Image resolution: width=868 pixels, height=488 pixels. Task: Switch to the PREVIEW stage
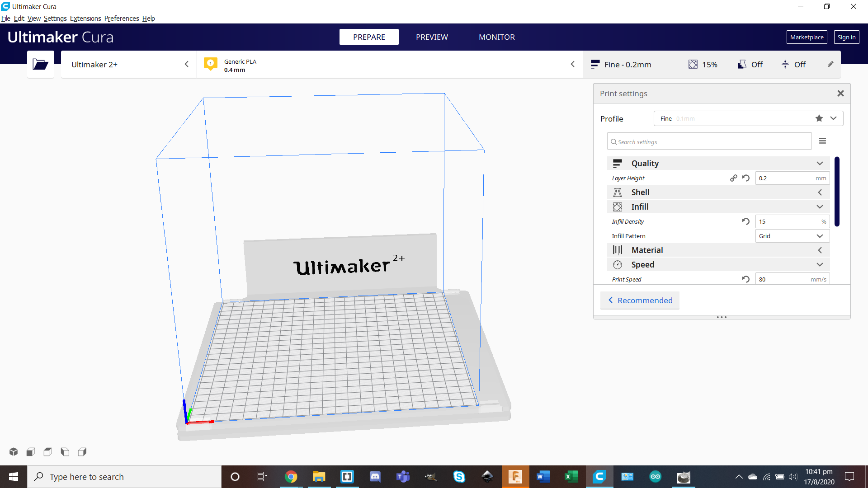[432, 37]
